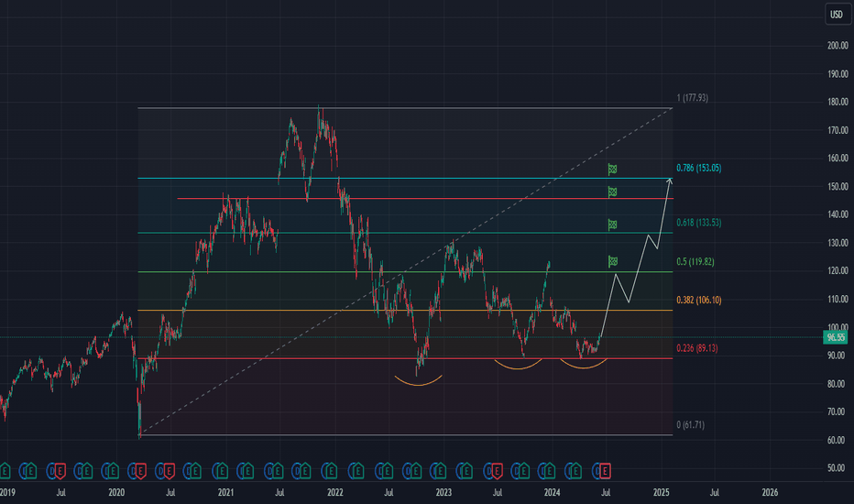
Task: Click the 50.00 price axis label
Action: coord(838,467)
